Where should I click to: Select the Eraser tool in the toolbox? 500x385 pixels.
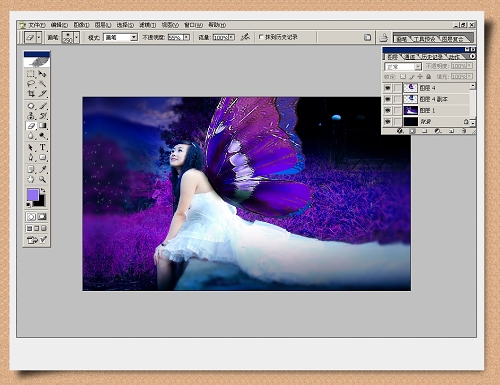(31, 126)
